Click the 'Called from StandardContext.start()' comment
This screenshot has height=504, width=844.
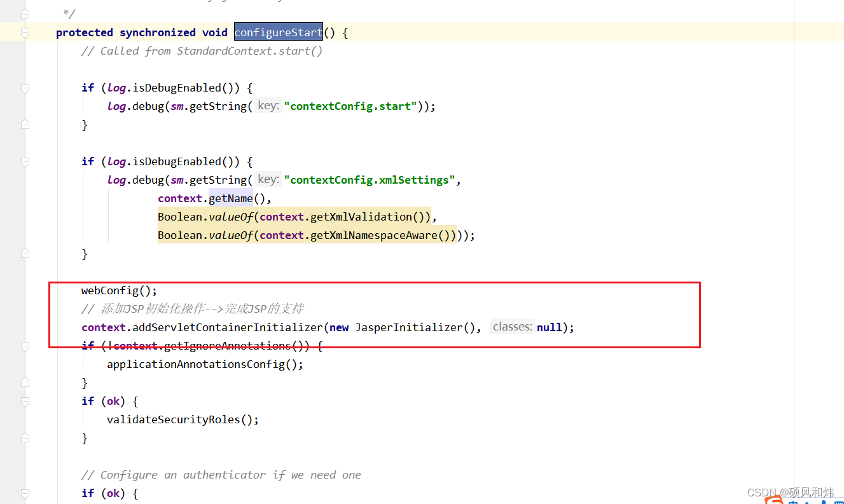coord(202,51)
